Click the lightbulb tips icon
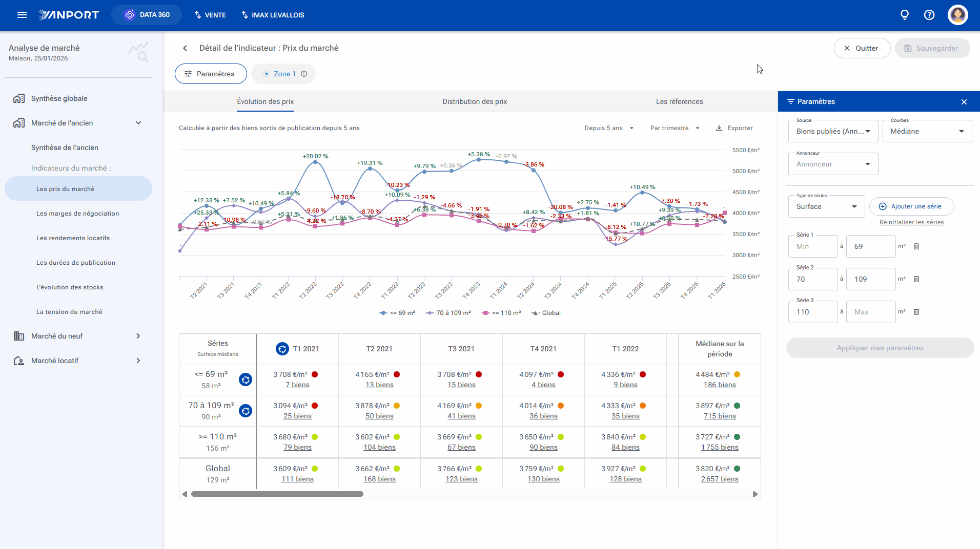Viewport: 980px width, 549px height. [905, 15]
